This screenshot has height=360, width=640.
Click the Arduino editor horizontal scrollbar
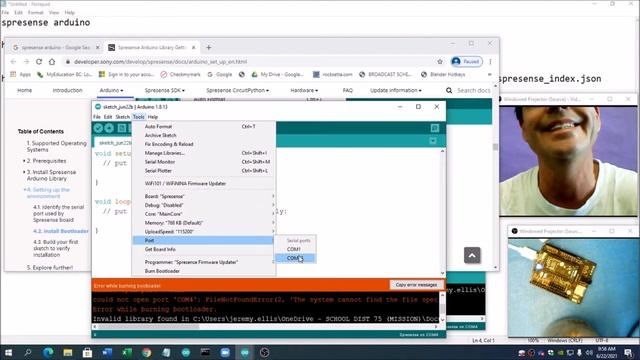[265, 327]
